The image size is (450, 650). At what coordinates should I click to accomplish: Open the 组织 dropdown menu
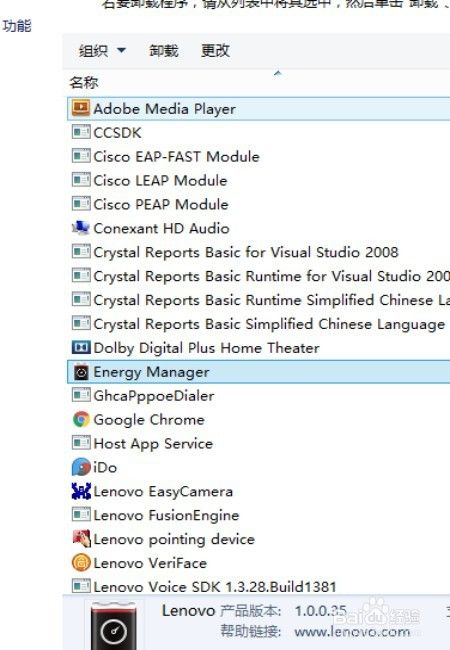102,51
